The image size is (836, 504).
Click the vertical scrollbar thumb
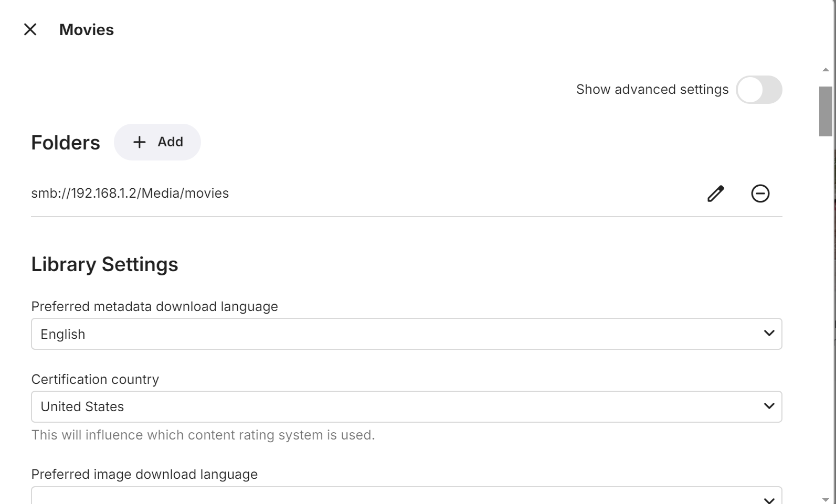click(826, 111)
